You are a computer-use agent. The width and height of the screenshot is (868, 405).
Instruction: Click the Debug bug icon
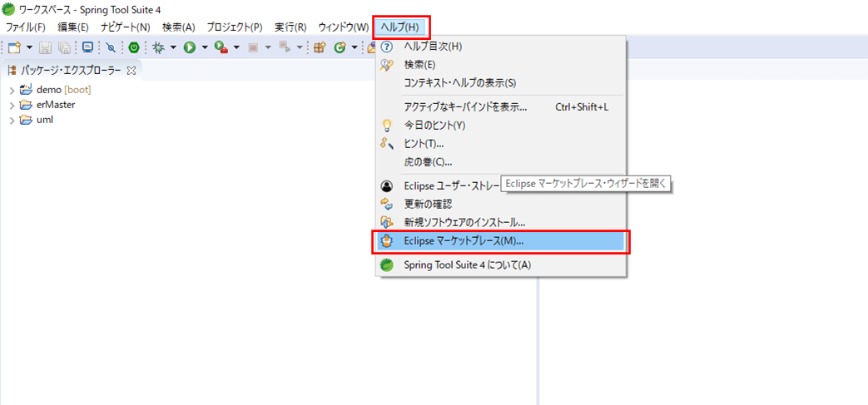(157, 48)
